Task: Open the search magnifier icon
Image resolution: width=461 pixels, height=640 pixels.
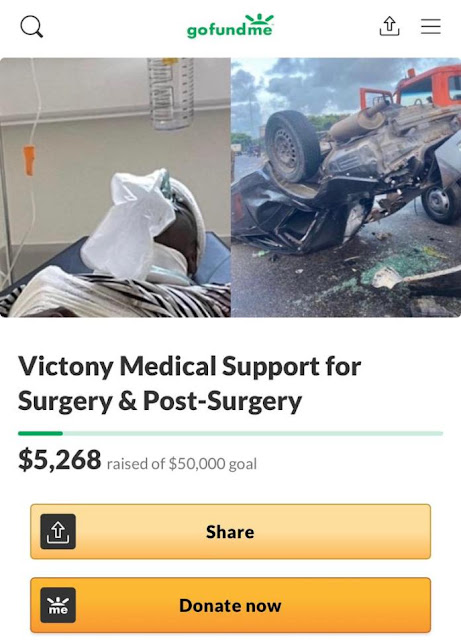Action: (x=31, y=27)
